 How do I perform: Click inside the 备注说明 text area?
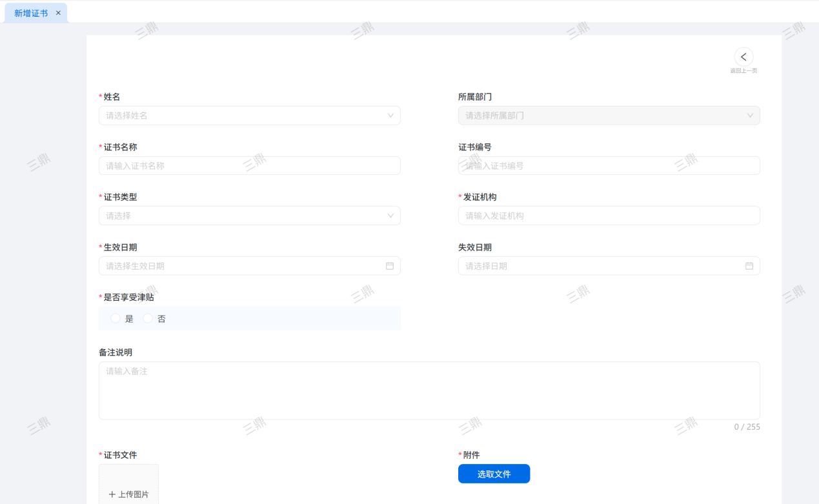tap(429, 390)
